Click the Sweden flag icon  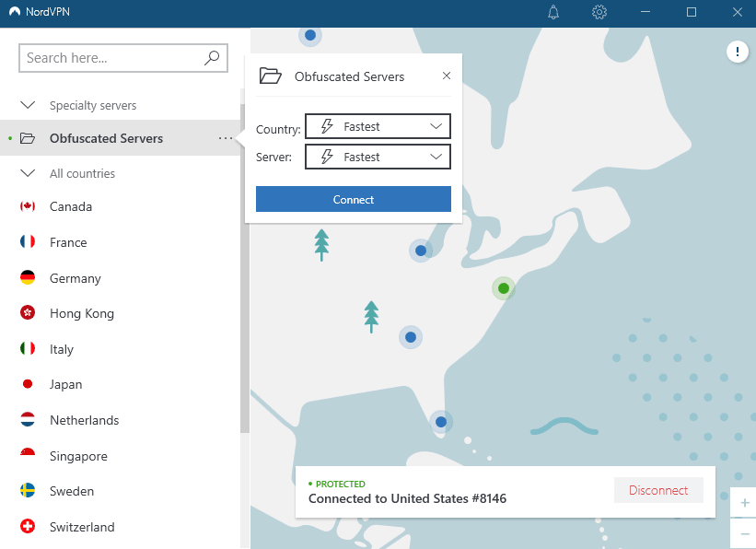pos(28,490)
